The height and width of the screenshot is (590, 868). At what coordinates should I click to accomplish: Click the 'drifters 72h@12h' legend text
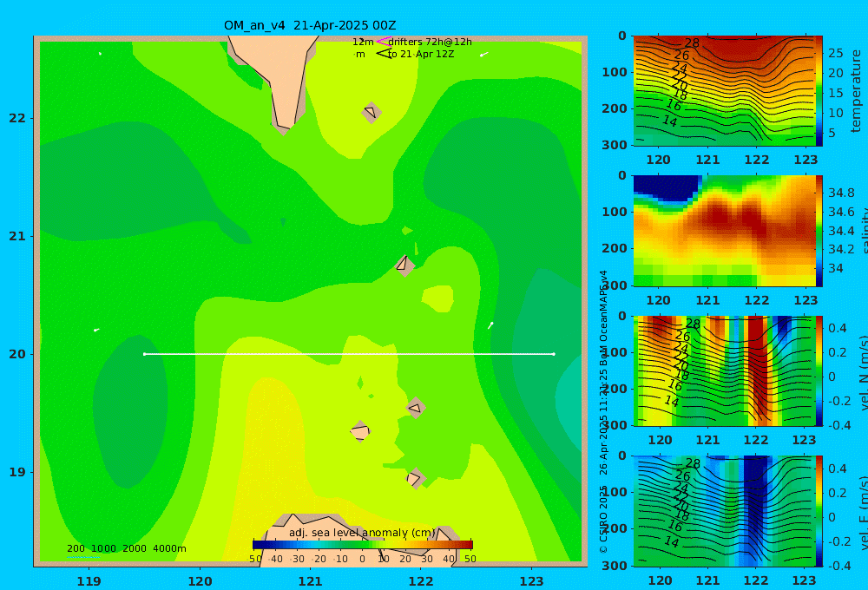431,42
